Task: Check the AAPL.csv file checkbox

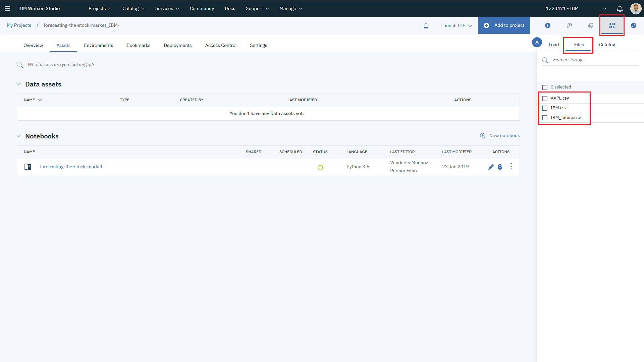Action: coord(545,98)
